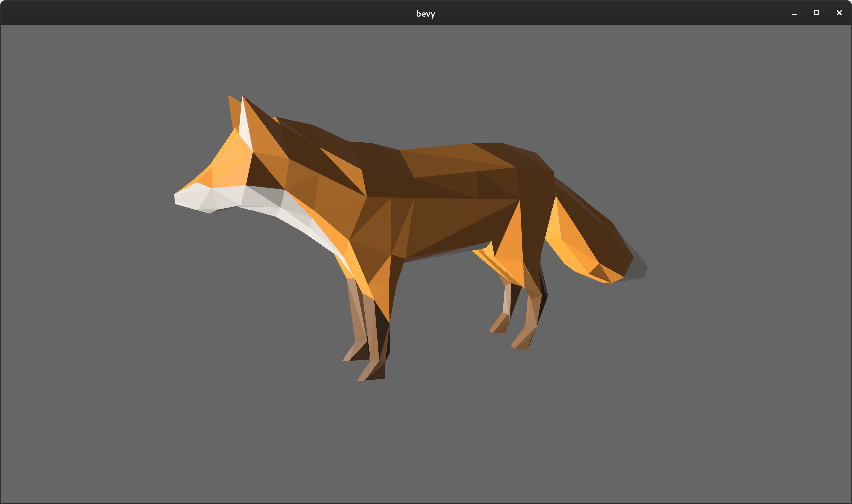Click the fox's front left leg
The height and width of the screenshot is (504, 852).
tap(360, 323)
